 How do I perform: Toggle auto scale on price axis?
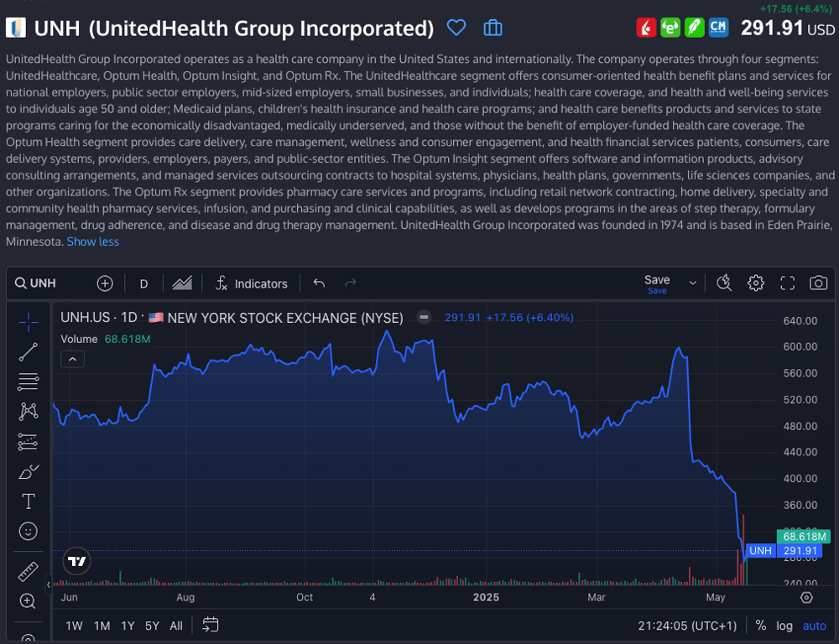(814, 626)
